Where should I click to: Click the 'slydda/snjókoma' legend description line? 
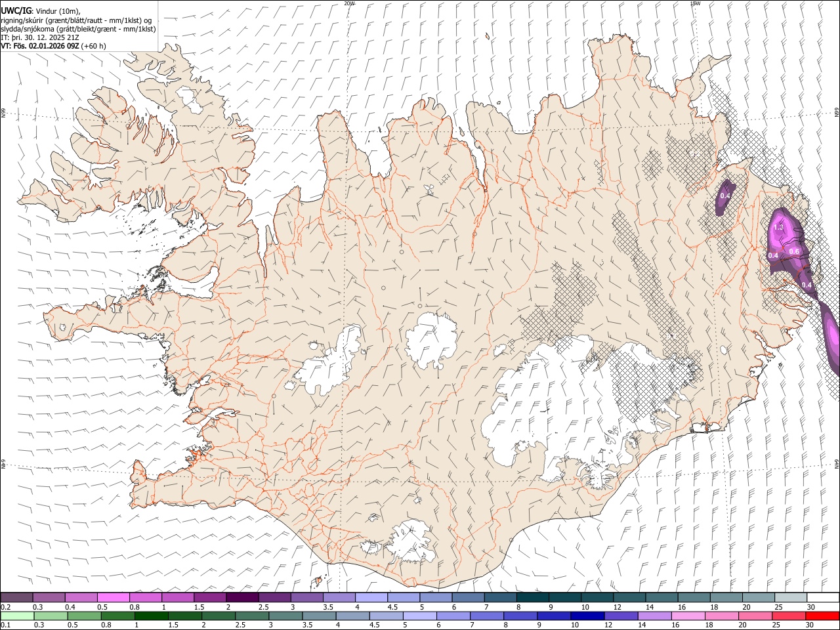point(79,29)
